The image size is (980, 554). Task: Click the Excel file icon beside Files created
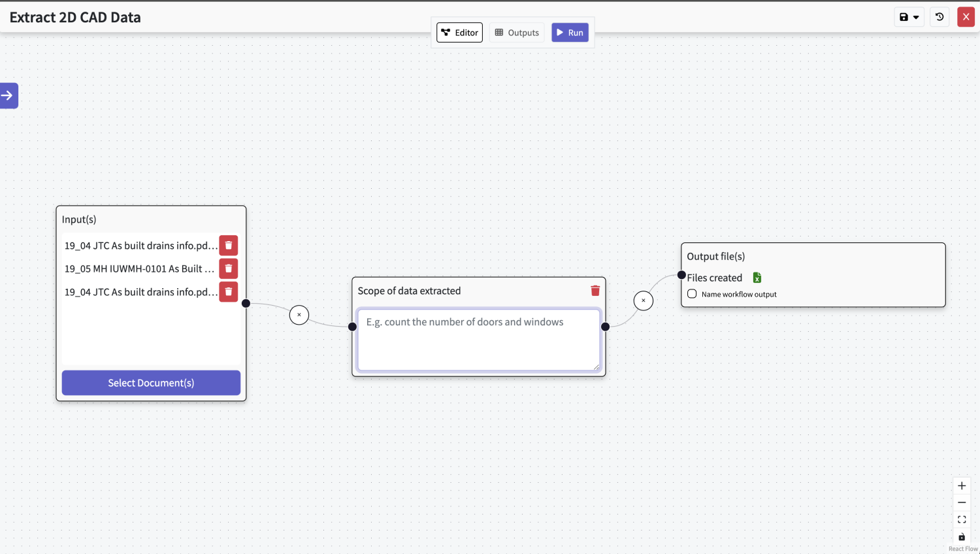coord(757,278)
